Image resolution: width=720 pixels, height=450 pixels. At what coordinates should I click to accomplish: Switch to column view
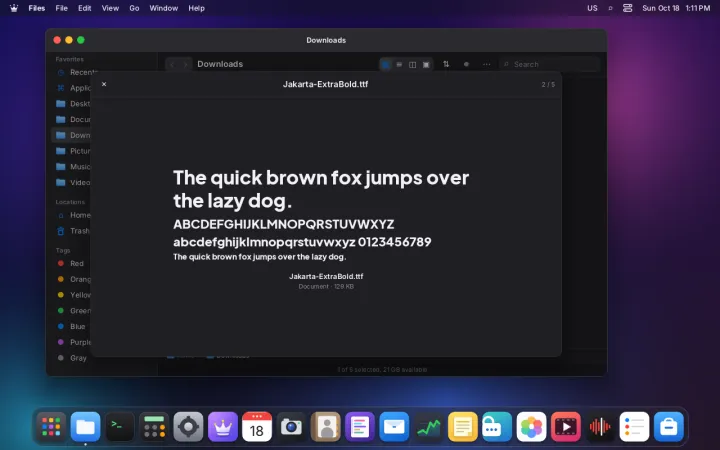(412, 64)
